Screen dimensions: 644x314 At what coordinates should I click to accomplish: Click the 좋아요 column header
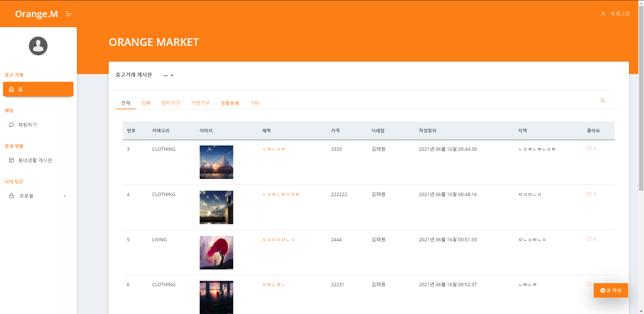(x=593, y=131)
